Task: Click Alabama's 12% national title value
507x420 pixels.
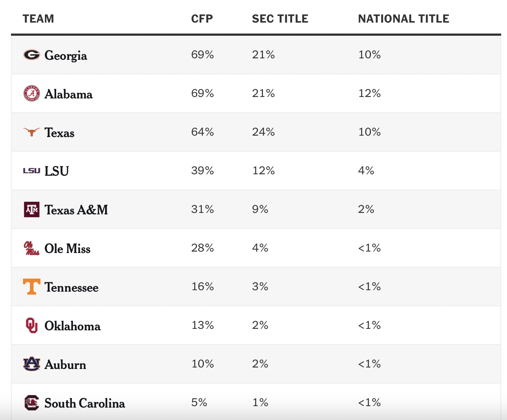Action: tap(369, 93)
